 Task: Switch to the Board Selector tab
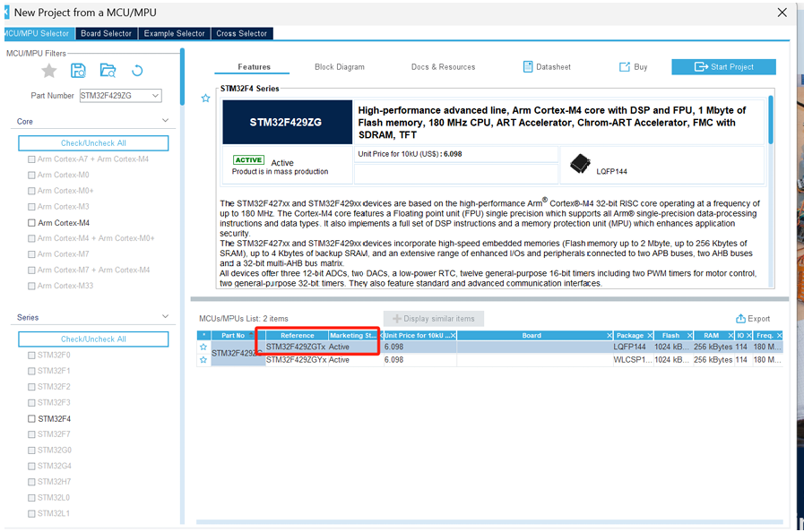click(x=106, y=33)
